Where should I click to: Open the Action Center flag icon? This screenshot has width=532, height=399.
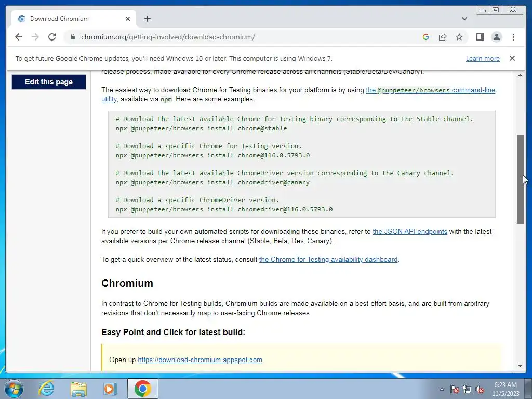point(455,389)
